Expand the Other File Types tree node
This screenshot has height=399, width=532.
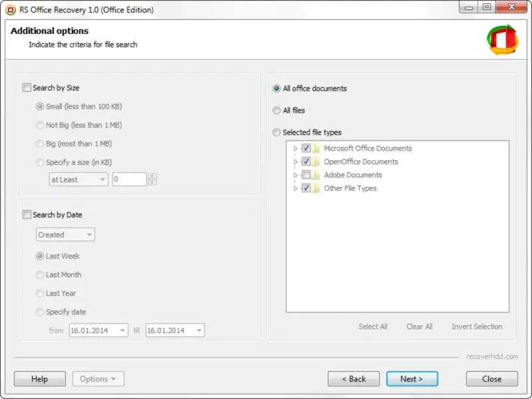[295, 188]
